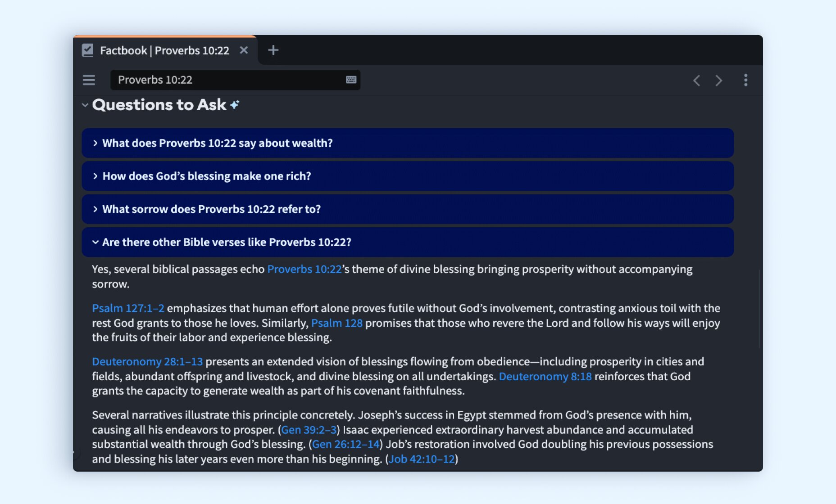Open the Deuteronomy 8:18 link
Screen dimensions: 836x504
(545, 376)
